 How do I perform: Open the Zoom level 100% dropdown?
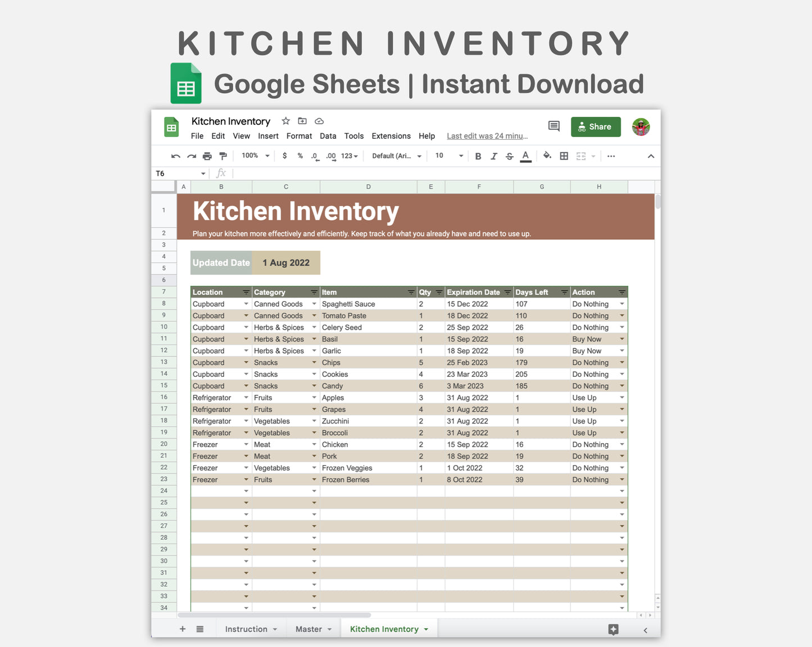254,156
